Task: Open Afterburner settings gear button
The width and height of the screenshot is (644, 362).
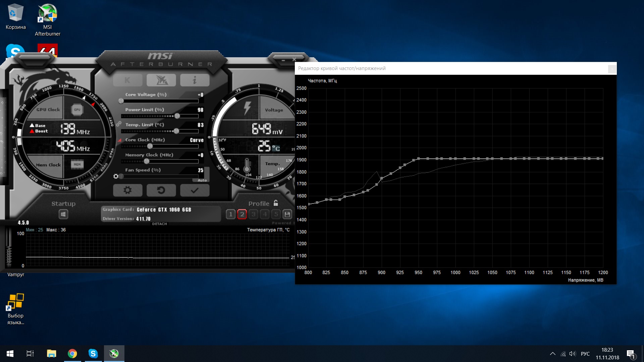Action: pyautogui.click(x=127, y=190)
